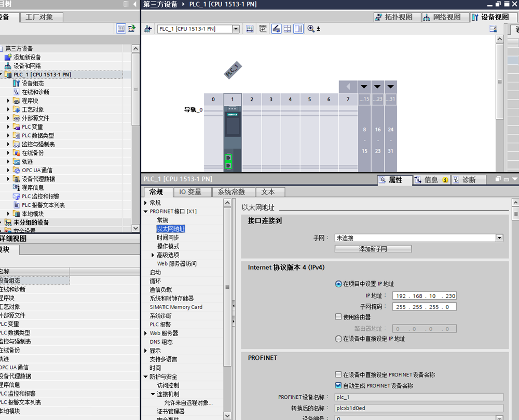Open the IO 变量 tab

click(x=190, y=192)
